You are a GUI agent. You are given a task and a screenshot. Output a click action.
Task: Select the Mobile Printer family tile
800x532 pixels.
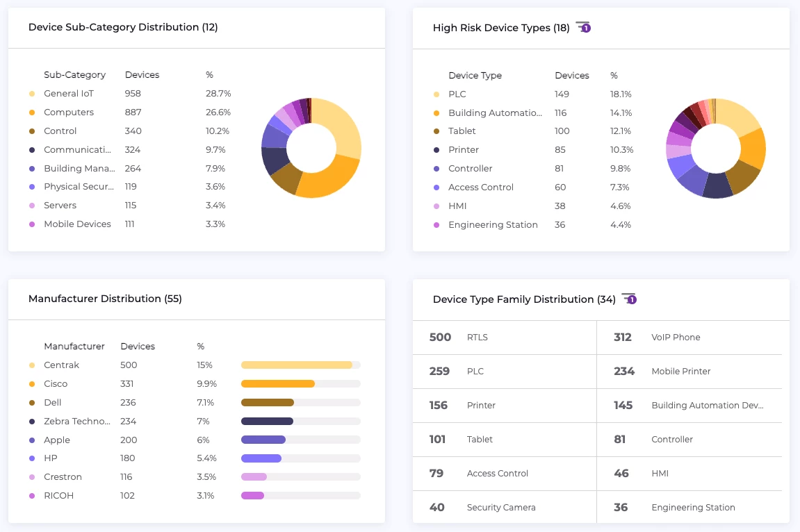[688, 372]
